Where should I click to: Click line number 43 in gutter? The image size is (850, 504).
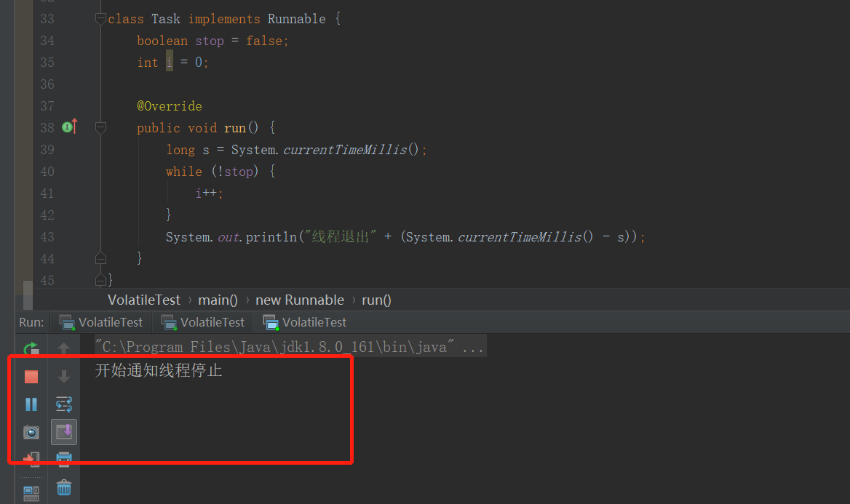47,237
